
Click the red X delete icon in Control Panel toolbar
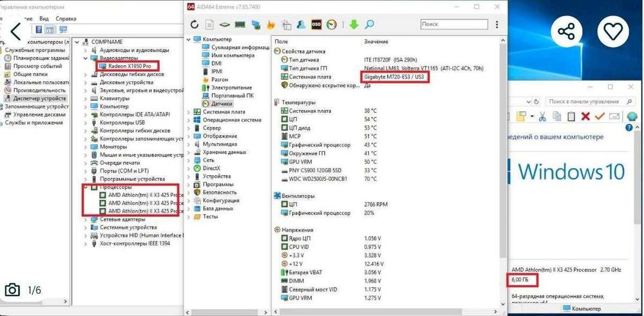click(x=585, y=116)
